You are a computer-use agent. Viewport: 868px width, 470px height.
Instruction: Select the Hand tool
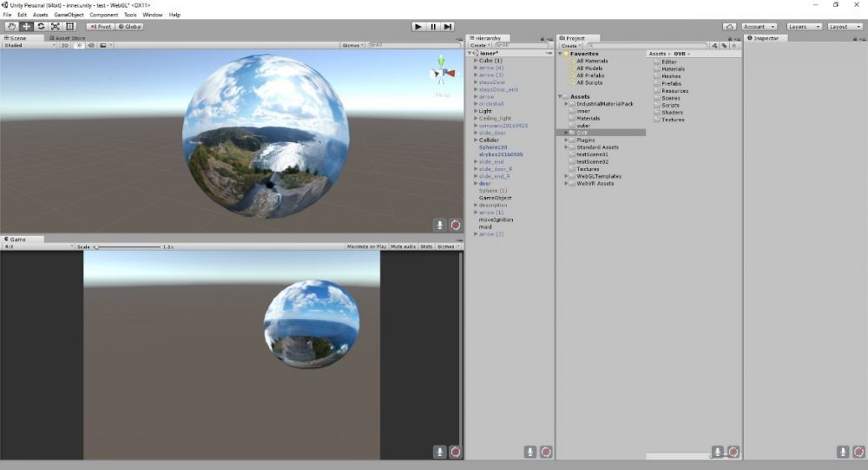click(x=11, y=27)
